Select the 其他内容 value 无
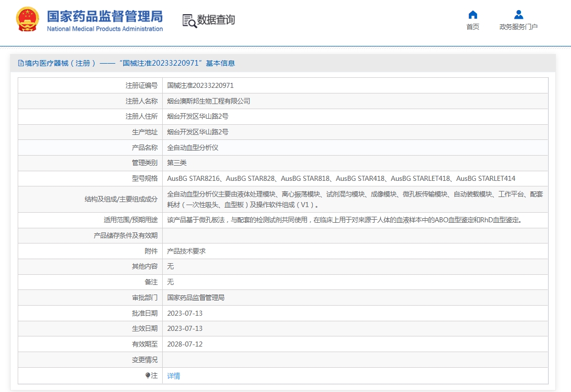This screenshot has height=392, width=571. point(170,266)
